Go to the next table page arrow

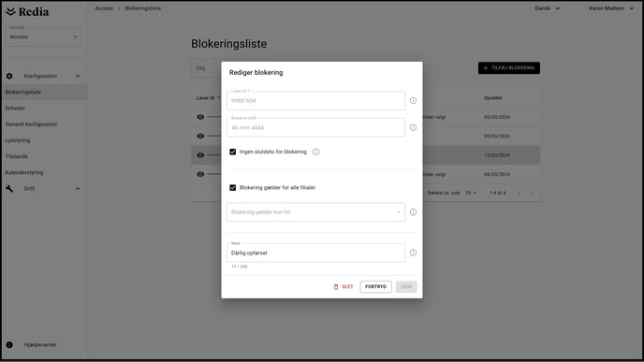pos(533,193)
